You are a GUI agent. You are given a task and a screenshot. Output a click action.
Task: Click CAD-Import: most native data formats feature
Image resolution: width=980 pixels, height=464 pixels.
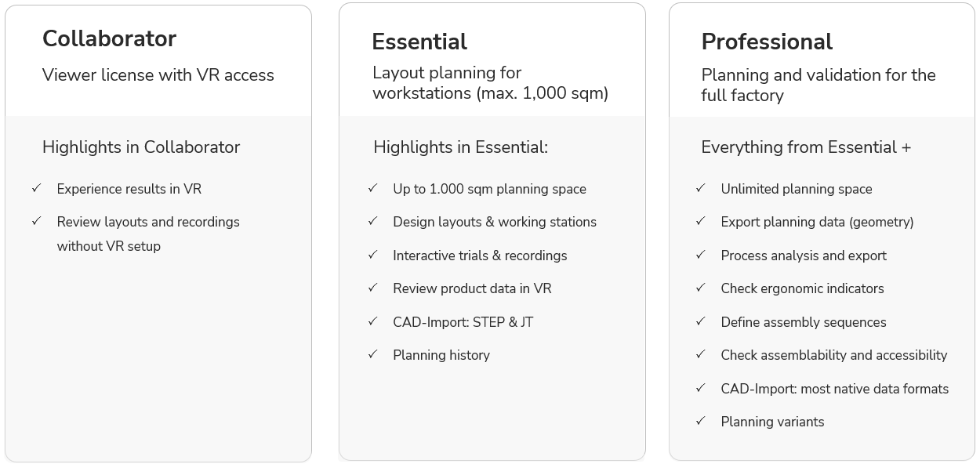pyautogui.click(x=835, y=389)
